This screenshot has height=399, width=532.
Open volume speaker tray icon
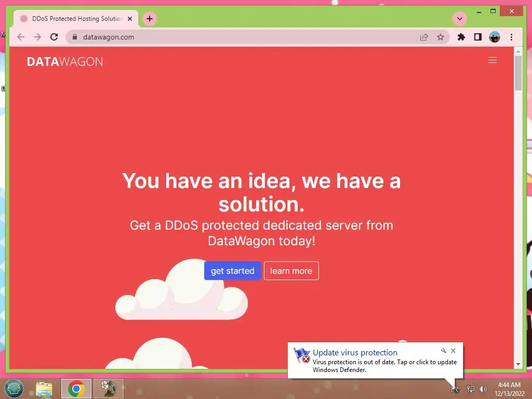click(x=483, y=389)
